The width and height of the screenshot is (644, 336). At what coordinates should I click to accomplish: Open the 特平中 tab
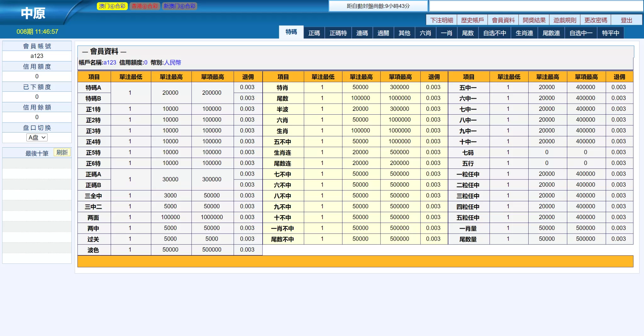point(609,33)
